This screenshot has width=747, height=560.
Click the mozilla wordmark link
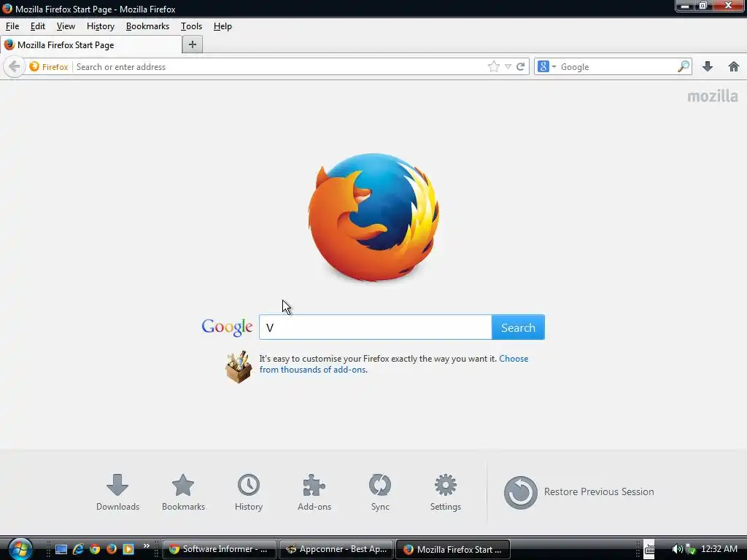coord(713,96)
